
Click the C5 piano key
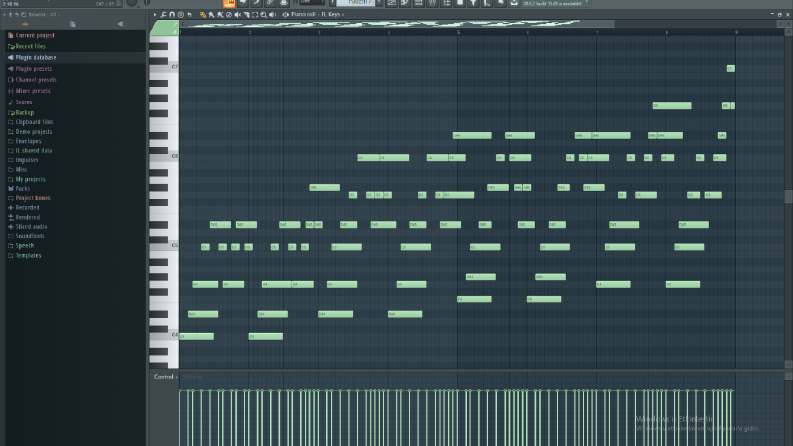tap(164, 246)
